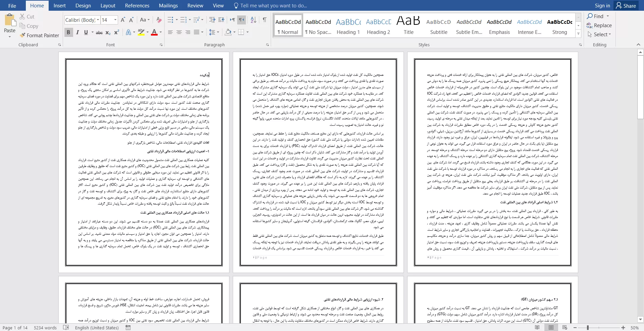The image size is (644, 331).
Task: Align text to the right
Action: click(187, 32)
